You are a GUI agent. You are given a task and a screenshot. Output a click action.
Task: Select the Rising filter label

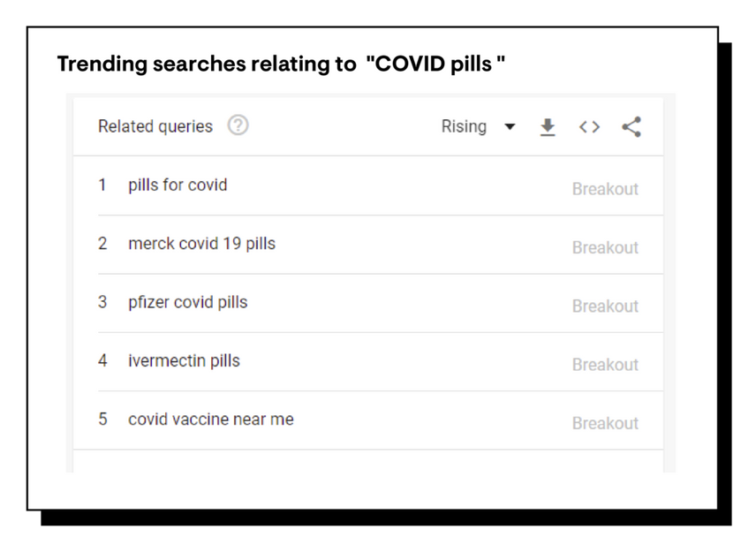pyautogui.click(x=464, y=126)
